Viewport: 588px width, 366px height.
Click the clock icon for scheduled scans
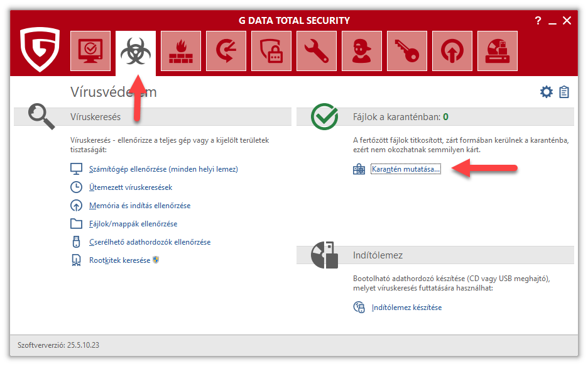(x=77, y=187)
